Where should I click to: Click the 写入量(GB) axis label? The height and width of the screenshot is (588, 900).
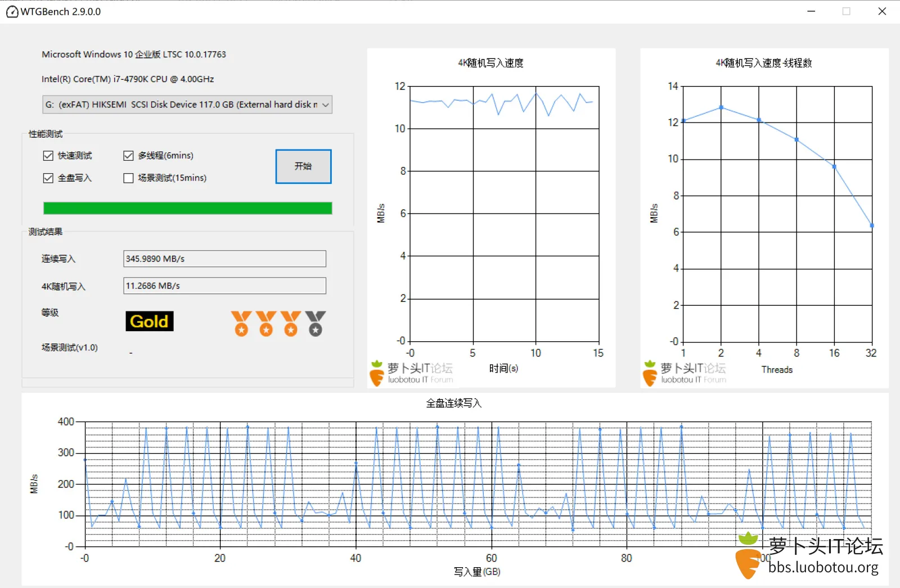[477, 572]
